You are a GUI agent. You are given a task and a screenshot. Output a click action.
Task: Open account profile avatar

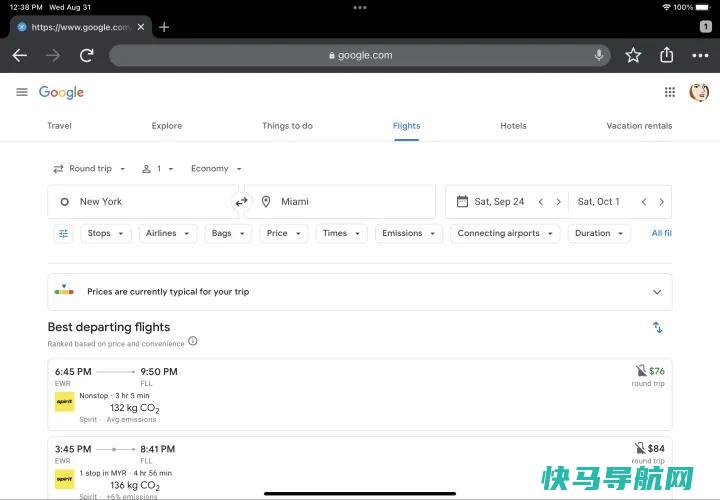point(699,92)
